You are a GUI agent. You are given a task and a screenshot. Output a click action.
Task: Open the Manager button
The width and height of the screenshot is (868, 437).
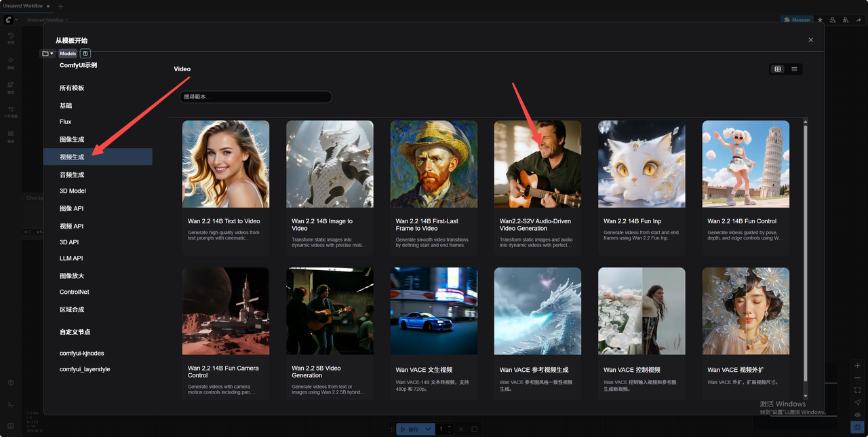tap(797, 20)
